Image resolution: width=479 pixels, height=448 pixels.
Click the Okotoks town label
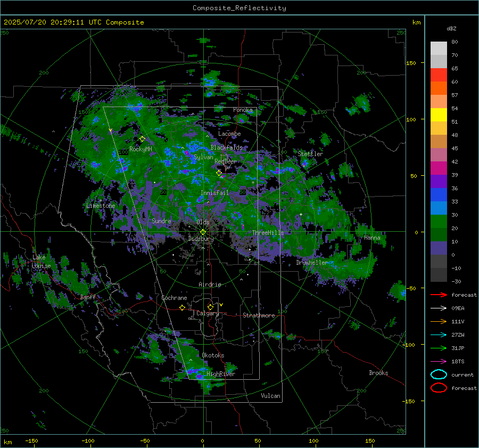[x=213, y=355]
